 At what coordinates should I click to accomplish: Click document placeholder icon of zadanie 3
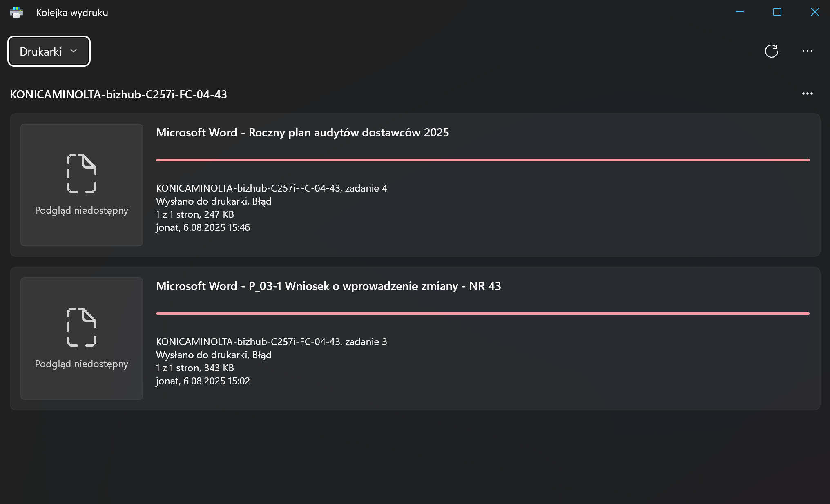[x=82, y=327]
